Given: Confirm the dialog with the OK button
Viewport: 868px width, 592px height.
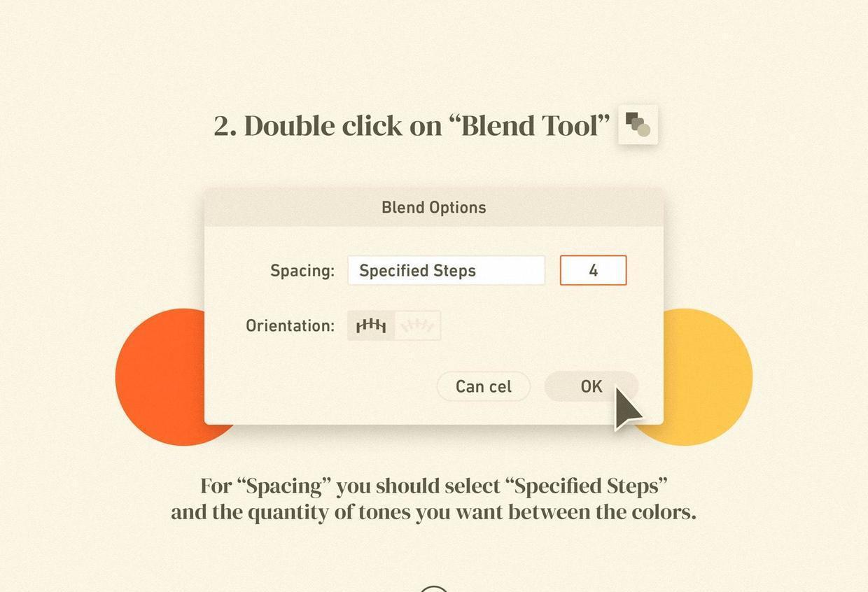Looking at the screenshot, I should (x=591, y=386).
